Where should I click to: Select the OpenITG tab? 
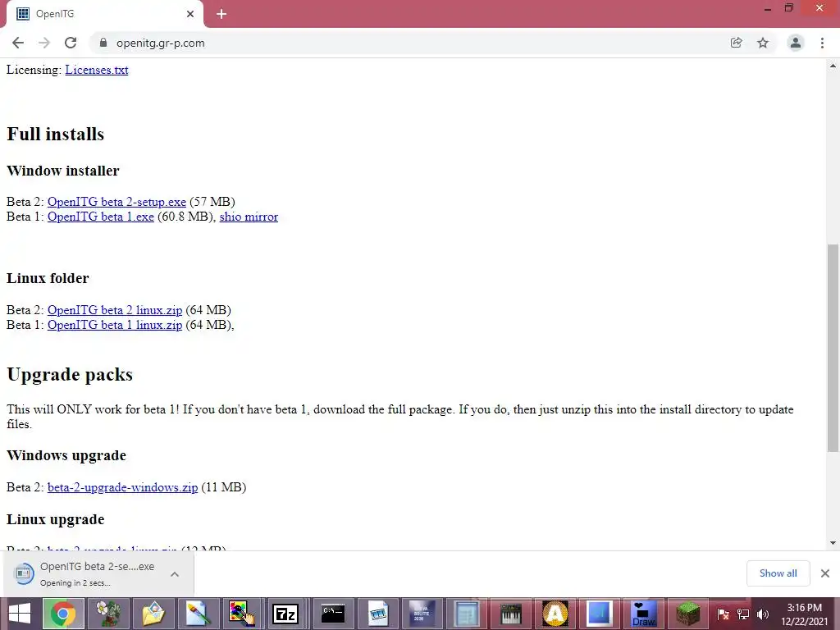[x=104, y=14]
